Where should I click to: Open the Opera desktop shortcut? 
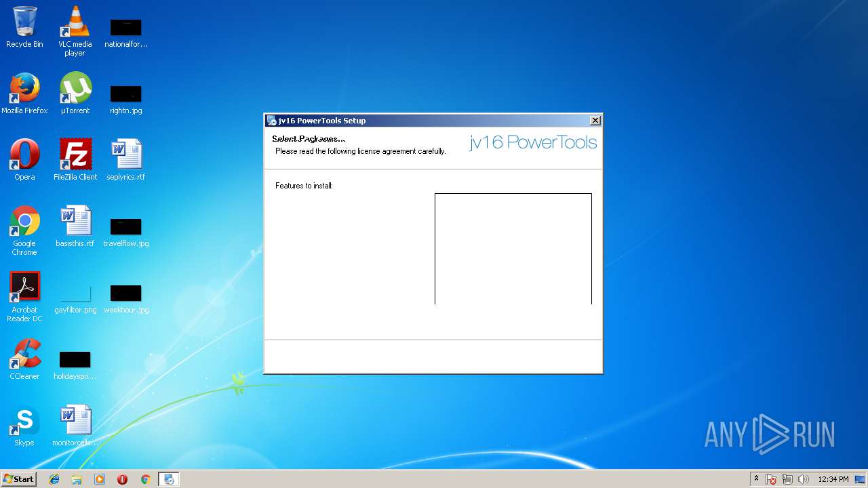click(24, 160)
